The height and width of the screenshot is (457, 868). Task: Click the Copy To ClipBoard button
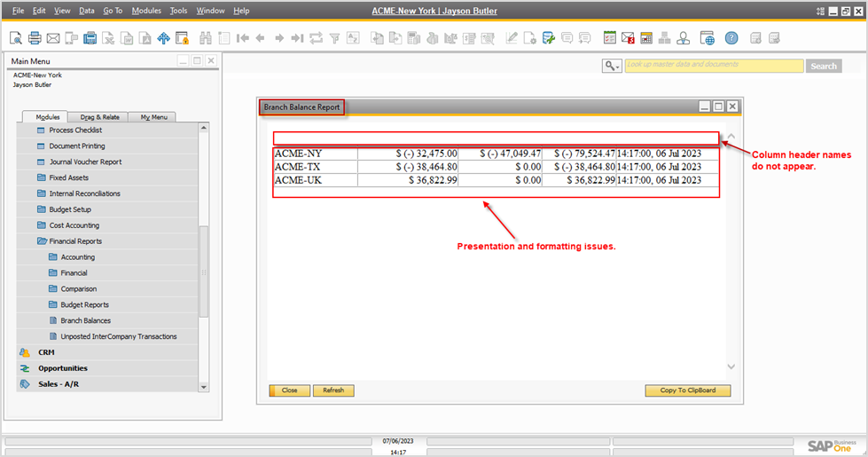688,390
